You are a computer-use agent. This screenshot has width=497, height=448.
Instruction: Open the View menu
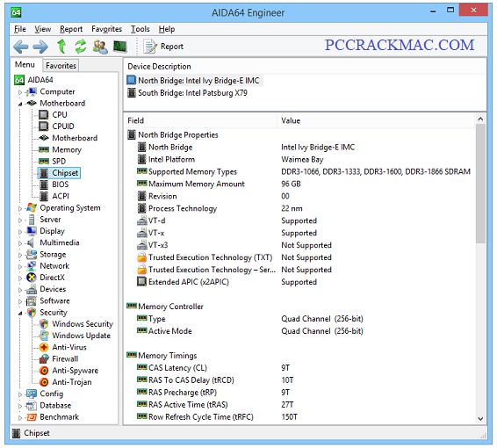(x=42, y=29)
